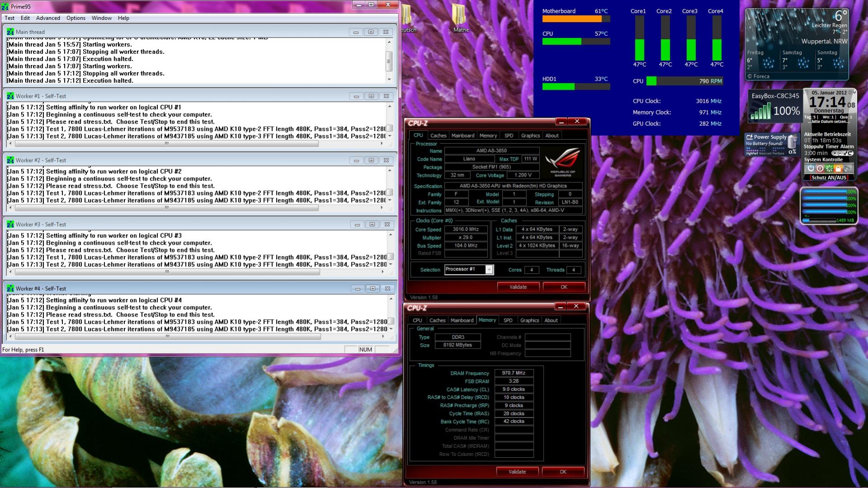Click OK in the upper CPU-Z window
This screenshot has height=488, width=868.
click(x=564, y=287)
